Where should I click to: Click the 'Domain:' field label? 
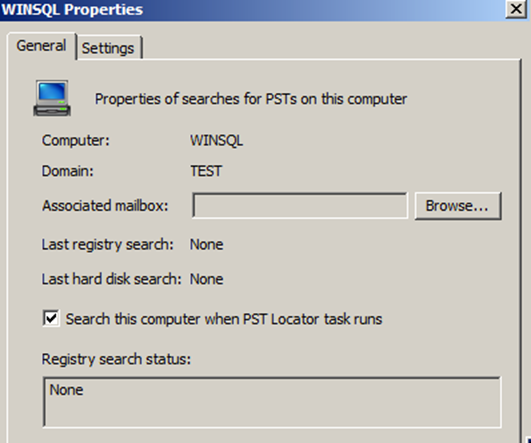point(67,171)
